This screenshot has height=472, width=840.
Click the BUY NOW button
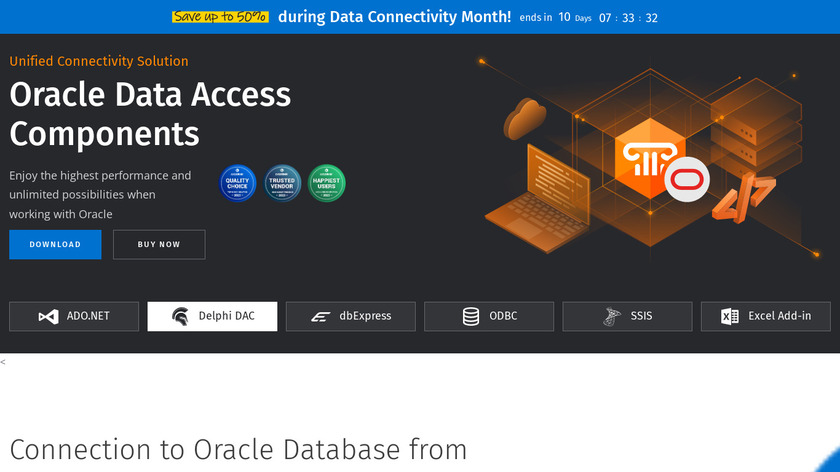159,244
